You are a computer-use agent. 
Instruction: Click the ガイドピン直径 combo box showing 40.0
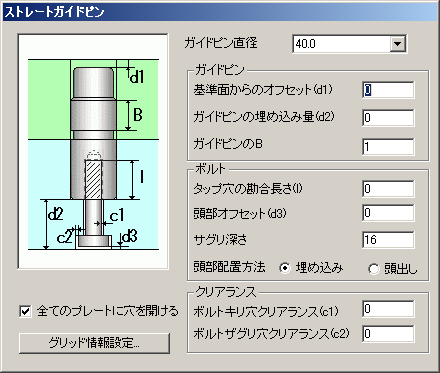pyautogui.click(x=349, y=44)
